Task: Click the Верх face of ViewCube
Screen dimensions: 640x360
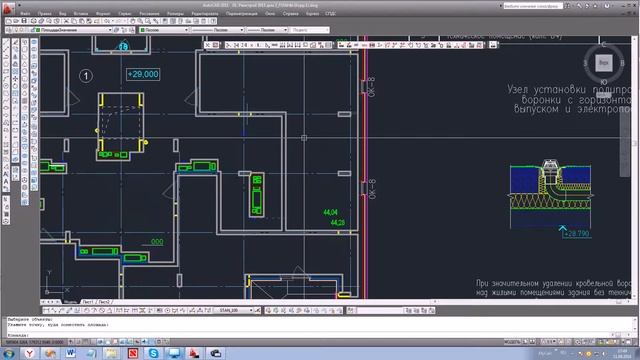Action: coord(604,62)
